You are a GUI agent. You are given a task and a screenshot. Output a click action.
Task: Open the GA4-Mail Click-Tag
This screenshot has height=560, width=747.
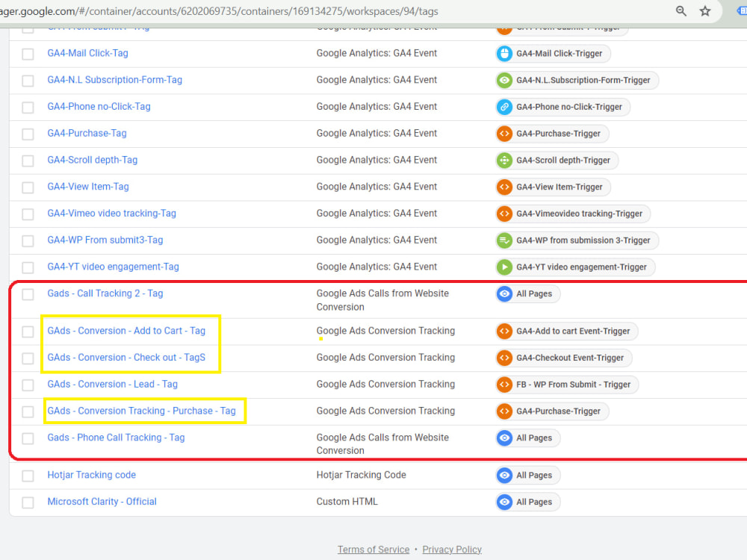coord(87,53)
